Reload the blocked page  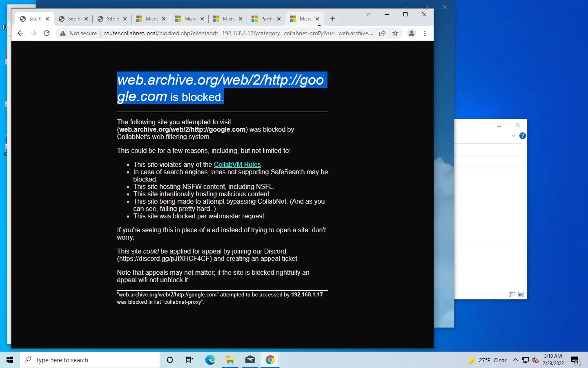tap(47, 34)
